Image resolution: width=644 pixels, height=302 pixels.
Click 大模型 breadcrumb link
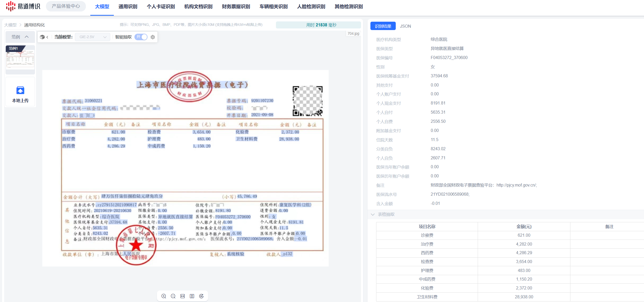tap(10, 25)
